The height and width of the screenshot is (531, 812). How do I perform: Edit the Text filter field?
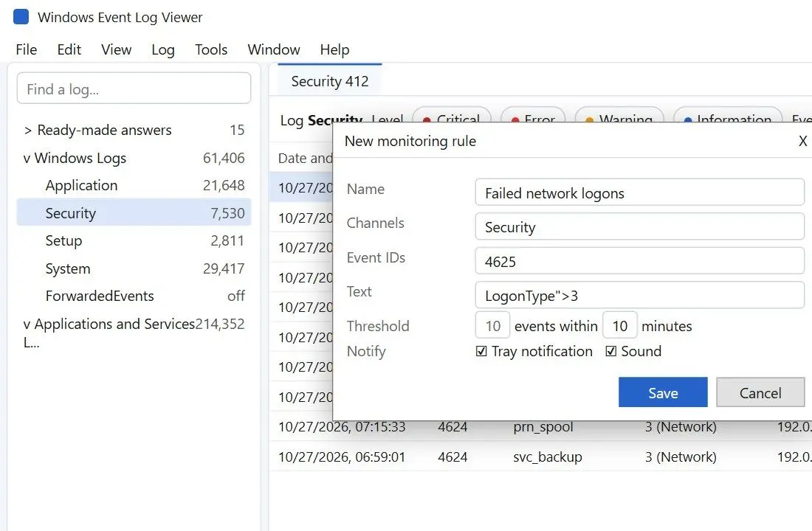[x=639, y=296]
